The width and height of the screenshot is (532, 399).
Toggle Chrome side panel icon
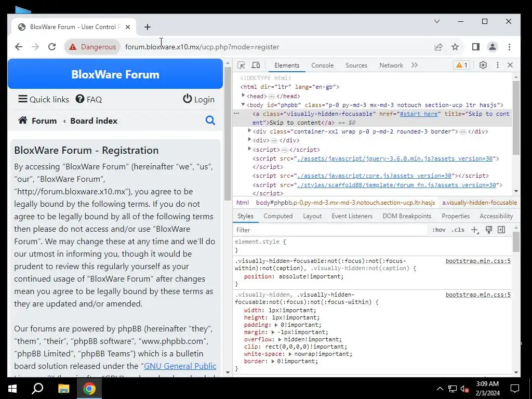point(476,47)
